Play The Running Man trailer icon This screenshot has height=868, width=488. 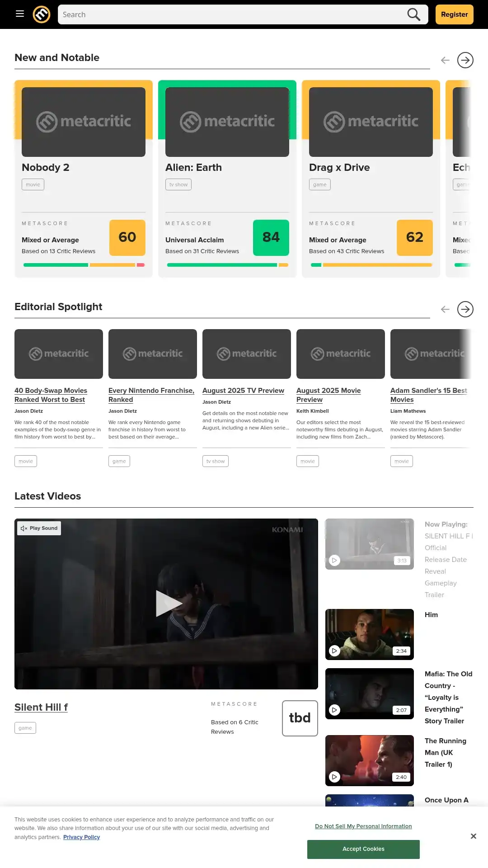pos(334,777)
